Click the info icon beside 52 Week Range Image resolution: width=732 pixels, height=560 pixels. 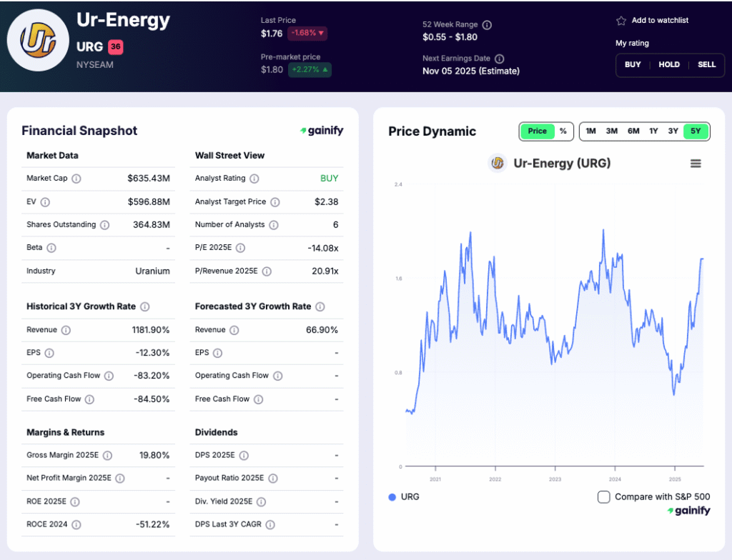pos(487,24)
